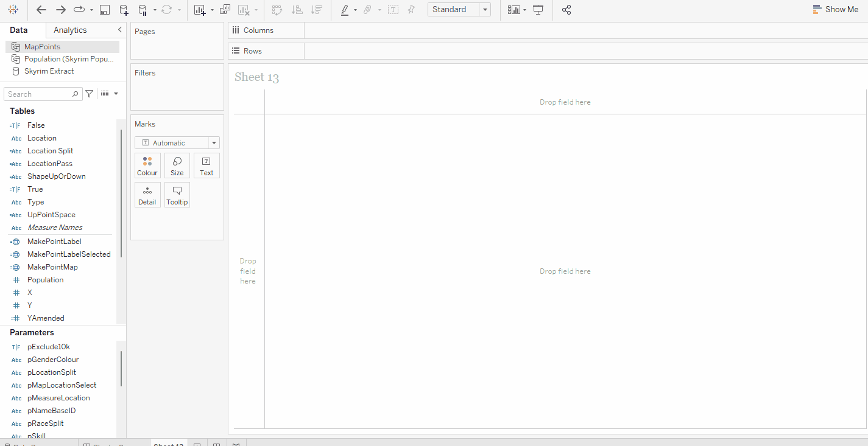868x446 pixels.
Task: Click the Highlight pen icon
Action: click(x=345, y=10)
